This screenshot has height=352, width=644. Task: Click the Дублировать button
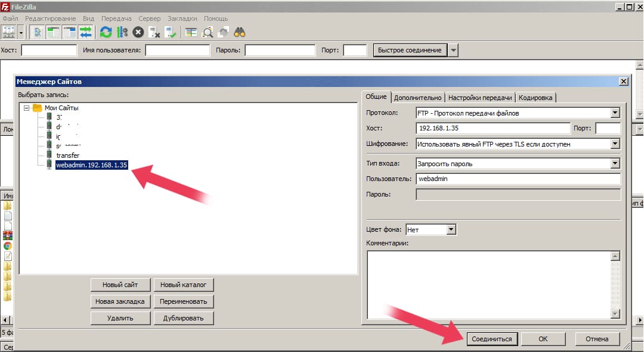tap(184, 318)
